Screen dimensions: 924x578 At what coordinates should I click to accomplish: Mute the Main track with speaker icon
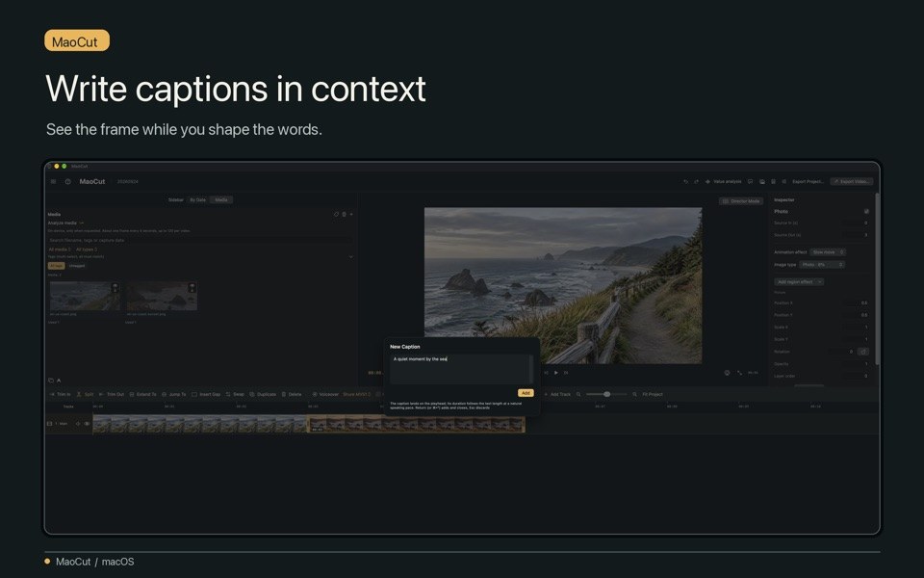click(78, 424)
